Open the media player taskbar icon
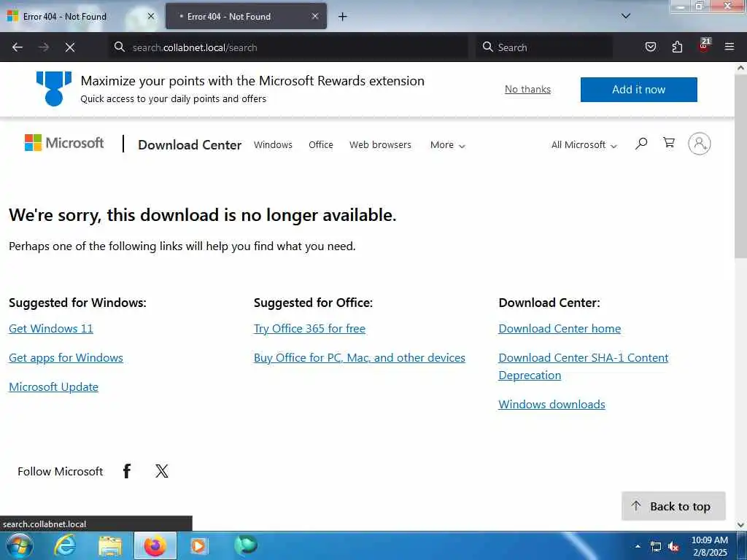Screen dimensions: 747x560 tap(199, 545)
